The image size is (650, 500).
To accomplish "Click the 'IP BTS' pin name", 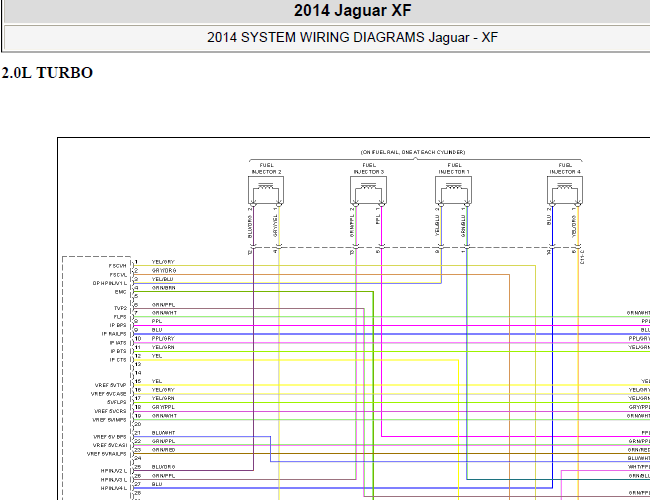I will click(118, 351).
